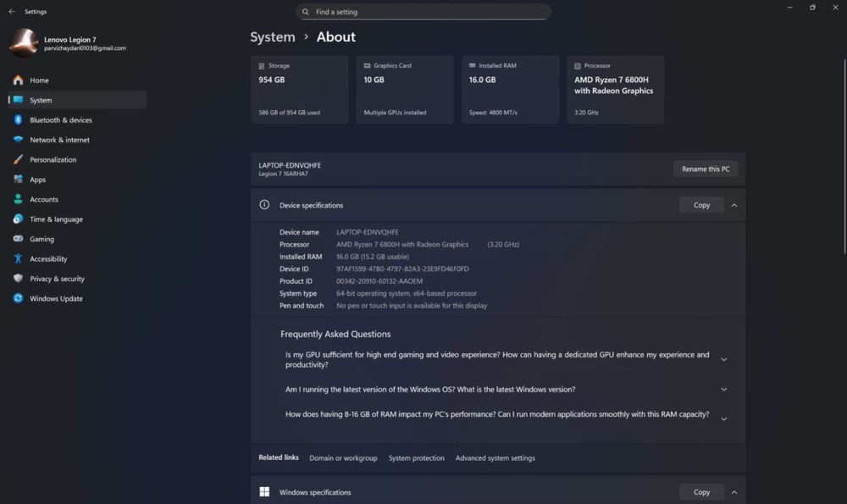
Task: Open the Installed RAM 16.0 GB card
Action: pyautogui.click(x=511, y=90)
